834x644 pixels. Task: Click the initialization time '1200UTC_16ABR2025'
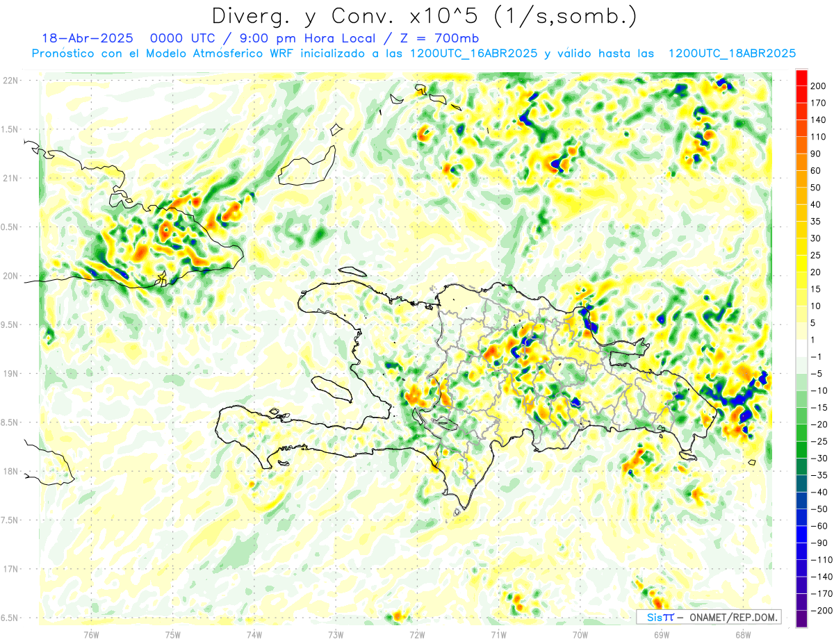point(473,53)
